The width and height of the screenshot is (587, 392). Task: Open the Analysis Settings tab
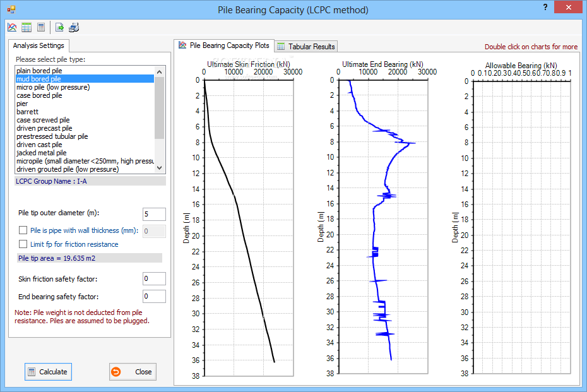39,45
